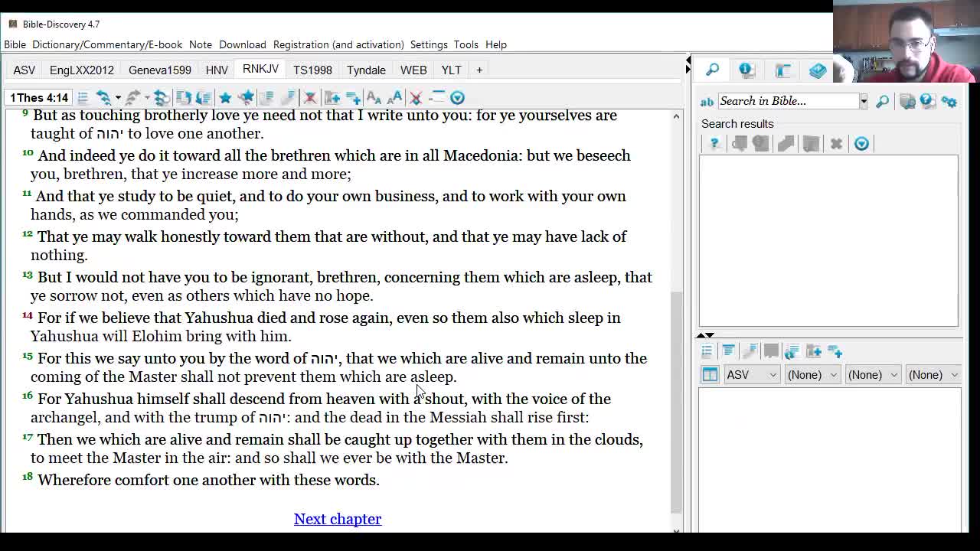This screenshot has height=551, width=980.
Task: Follow the Next chapter link
Action: coord(338,519)
